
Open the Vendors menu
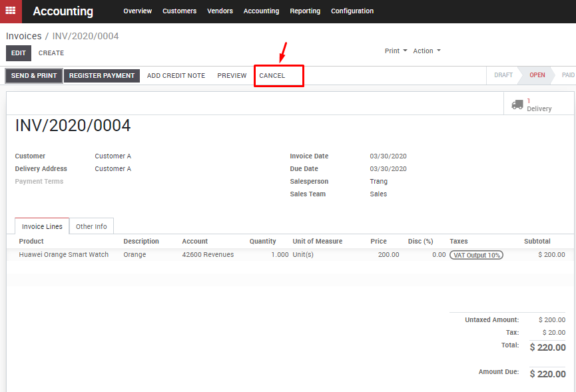click(x=220, y=11)
